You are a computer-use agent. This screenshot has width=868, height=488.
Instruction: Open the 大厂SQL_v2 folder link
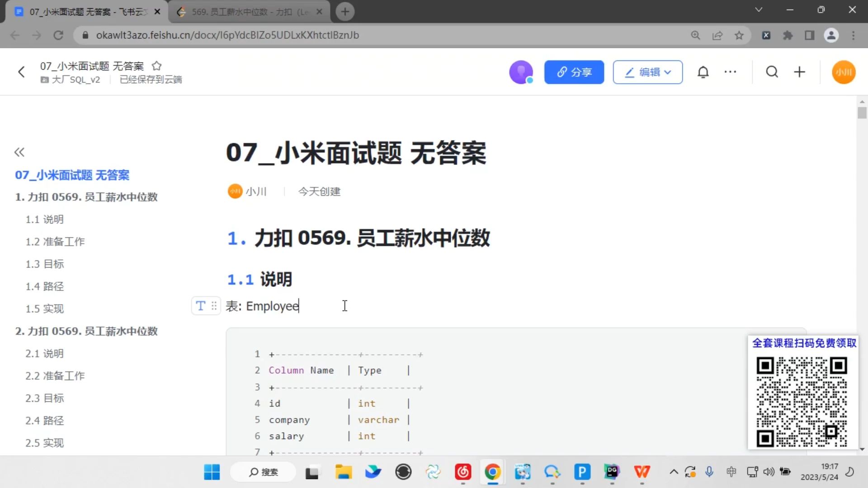[71, 80]
